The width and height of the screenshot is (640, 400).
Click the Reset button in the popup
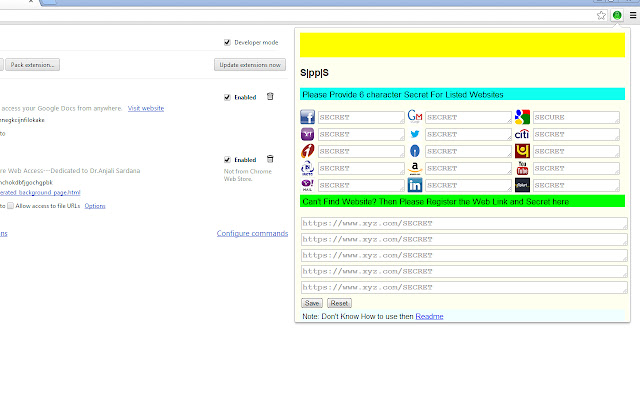click(339, 303)
